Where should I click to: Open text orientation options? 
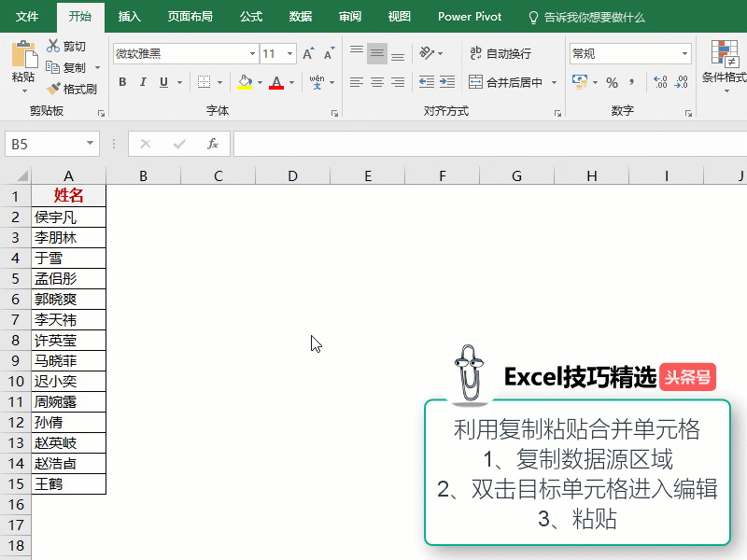pyautogui.click(x=430, y=53)
